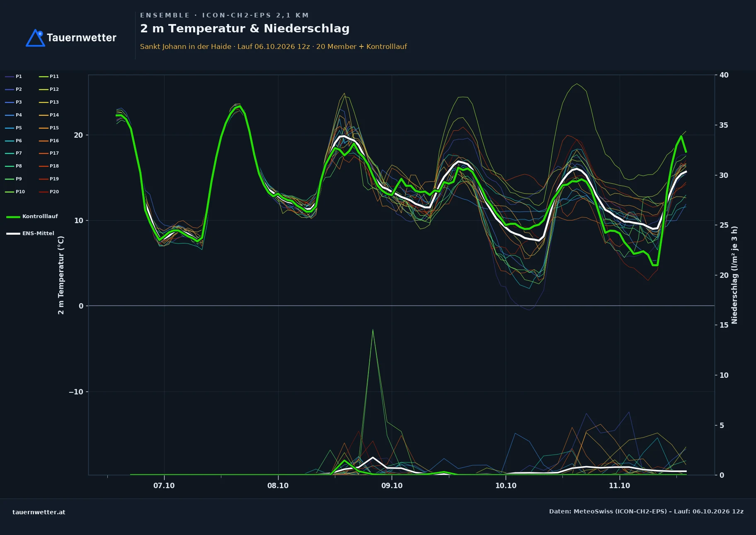Click the Niederschlag right axis title

click(x=734, y=275)
